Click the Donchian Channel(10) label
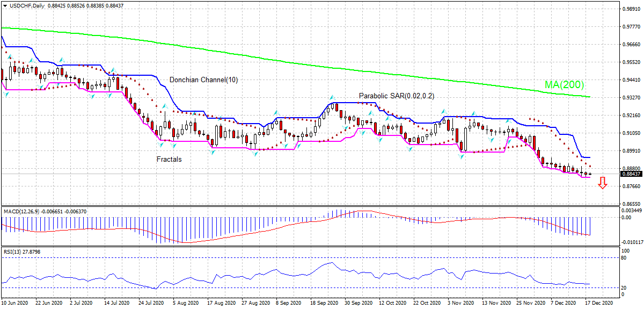644x309 pixels. [x=203, y=80]
